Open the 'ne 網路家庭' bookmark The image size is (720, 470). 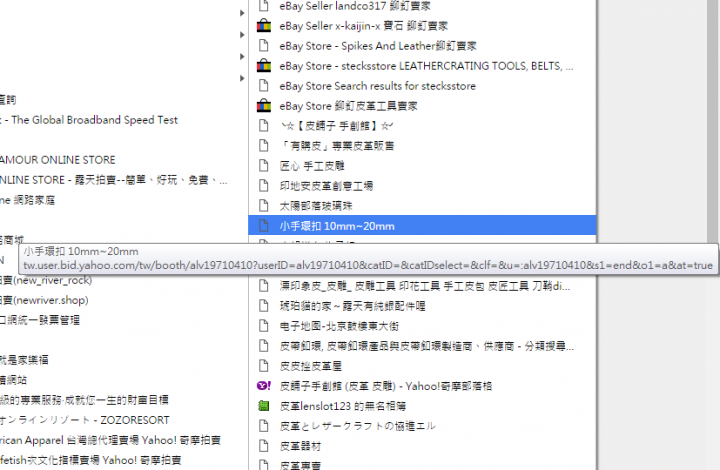click(28, 200)
